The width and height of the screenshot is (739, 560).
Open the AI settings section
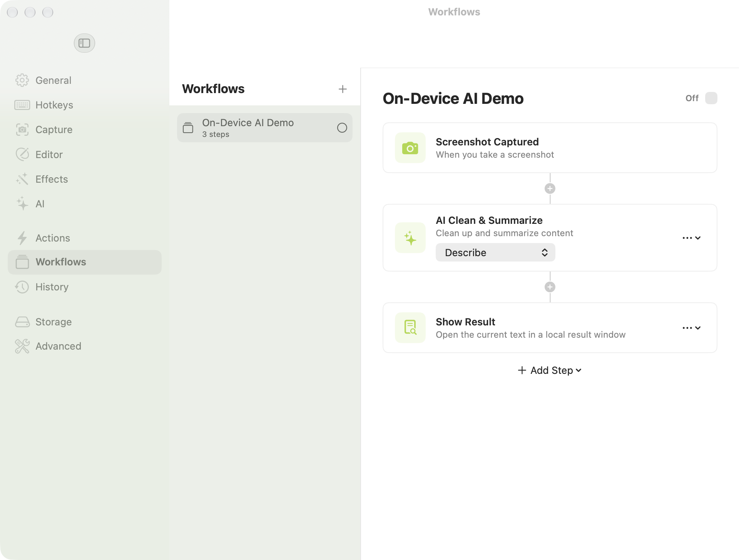[85, 204]
